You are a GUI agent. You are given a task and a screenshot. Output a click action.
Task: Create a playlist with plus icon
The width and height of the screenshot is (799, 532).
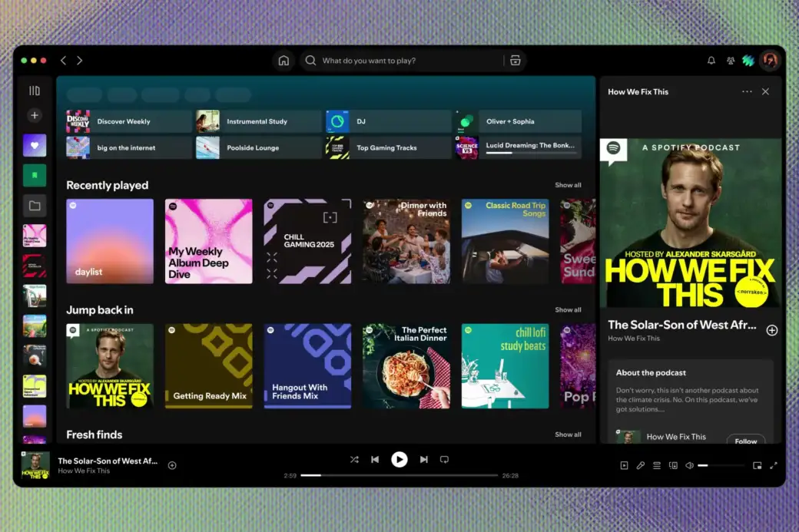(35, 116)
